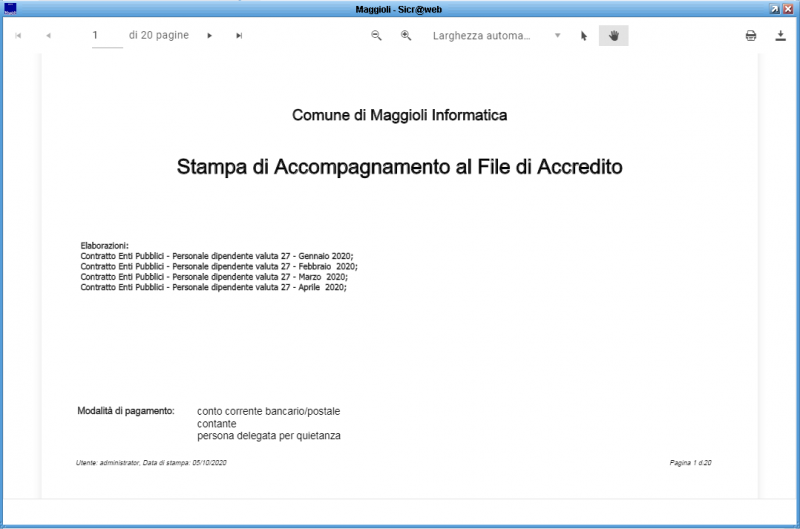Screen dimensions: 800x529
Task: Go to the first page
Action: 18,36
